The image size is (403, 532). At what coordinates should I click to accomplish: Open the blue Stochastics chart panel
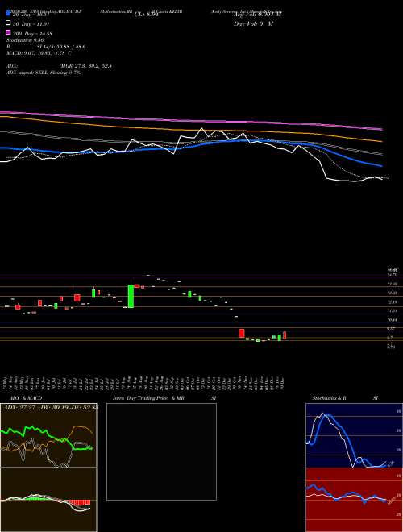coord(354,435)
